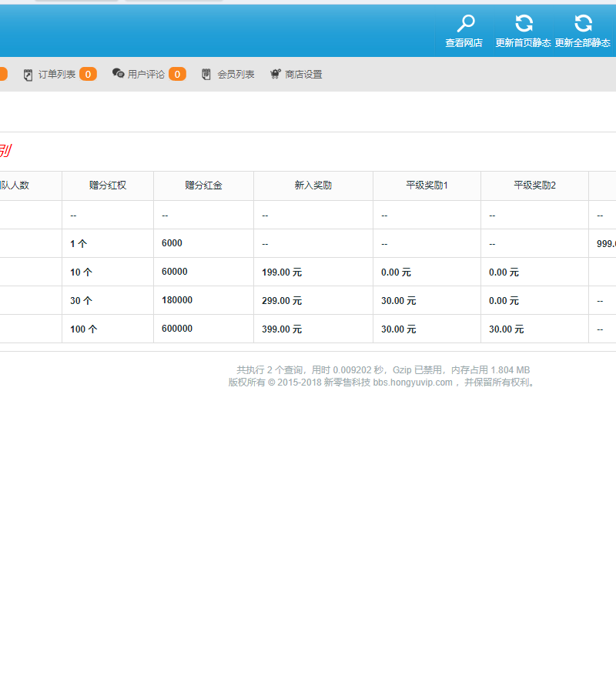This screenshot has height=695, width=616.
Task: Select the 平级奖励2 column header
Action: [534, 185]
